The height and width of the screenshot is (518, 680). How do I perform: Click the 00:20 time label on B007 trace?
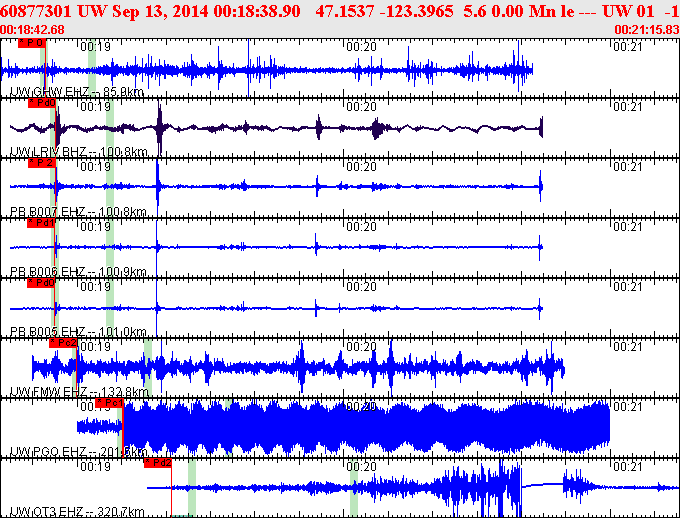pyautogui.click(x=361, y=166)
